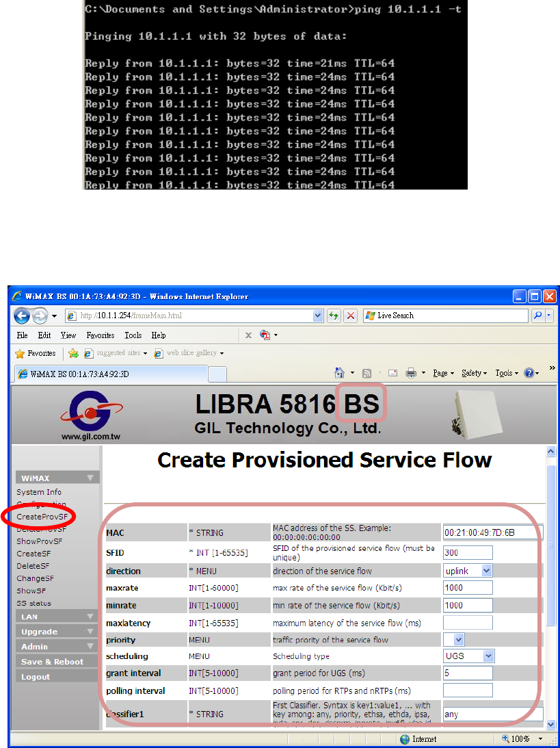Image resolution: width=560 pixels, height=748 pixels.
Task: Click the SFID field containing 300
Action: point(468,552)
